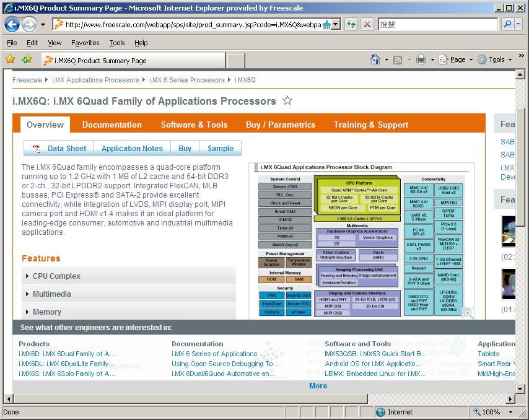The width and height of the screenshot is (529, 420).
Task: Click the Buy button
Action: pyautogui.click(x=185, y=149)
